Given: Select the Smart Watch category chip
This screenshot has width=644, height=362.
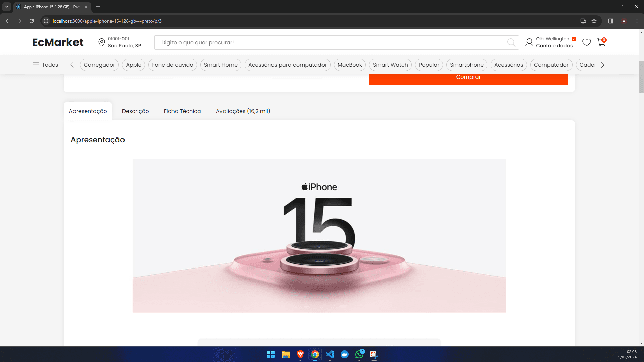Looking at the screenshot, I should point(390,65).
